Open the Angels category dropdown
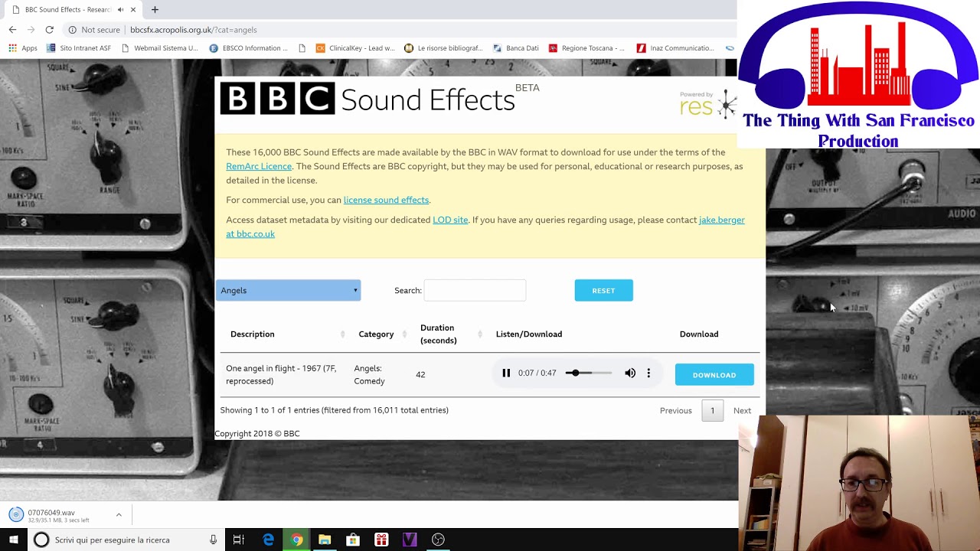980x551 pixels. [x=289, y=291]
